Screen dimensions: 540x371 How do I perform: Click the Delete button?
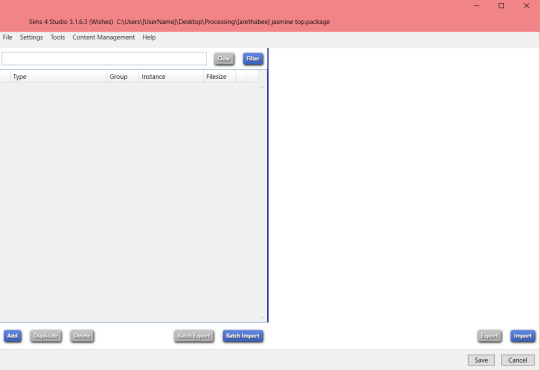82,336
